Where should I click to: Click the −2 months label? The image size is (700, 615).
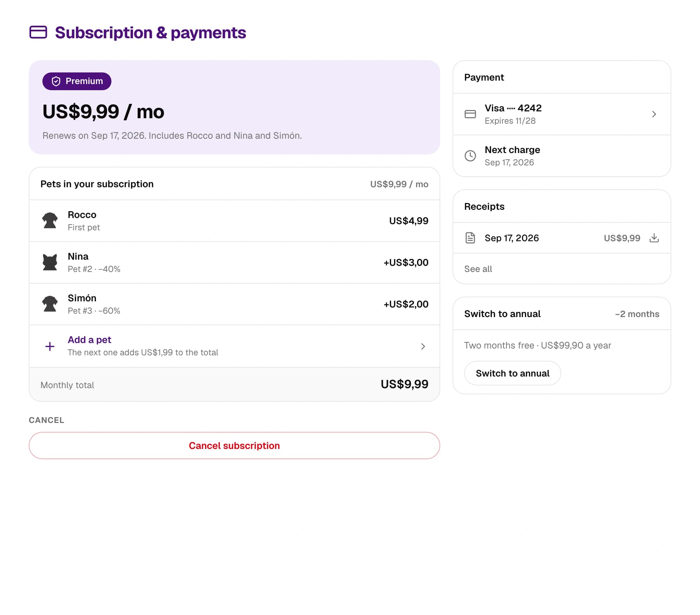637,314
